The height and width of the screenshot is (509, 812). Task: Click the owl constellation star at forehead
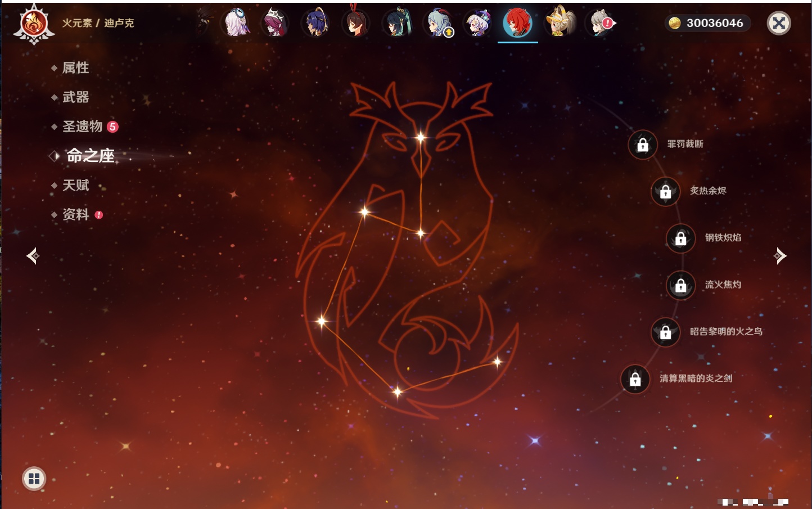point(421,137)
